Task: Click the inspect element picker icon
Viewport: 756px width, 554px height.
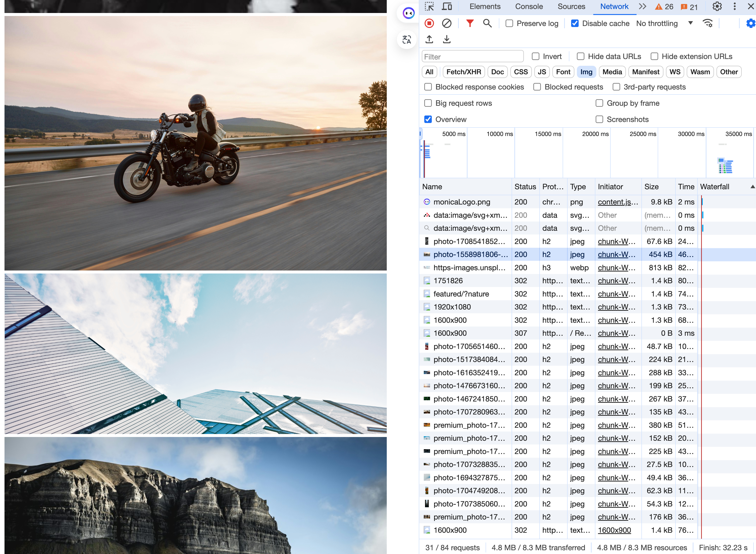Action: coord(429,6)
